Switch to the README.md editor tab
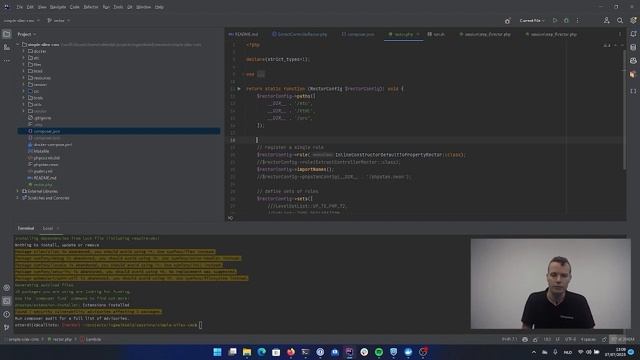 [x=244, y=34]
